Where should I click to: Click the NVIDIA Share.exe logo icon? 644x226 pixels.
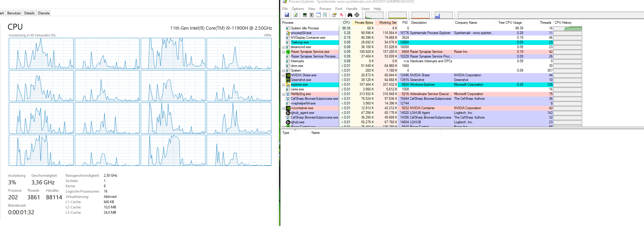[x=288, y=75]
